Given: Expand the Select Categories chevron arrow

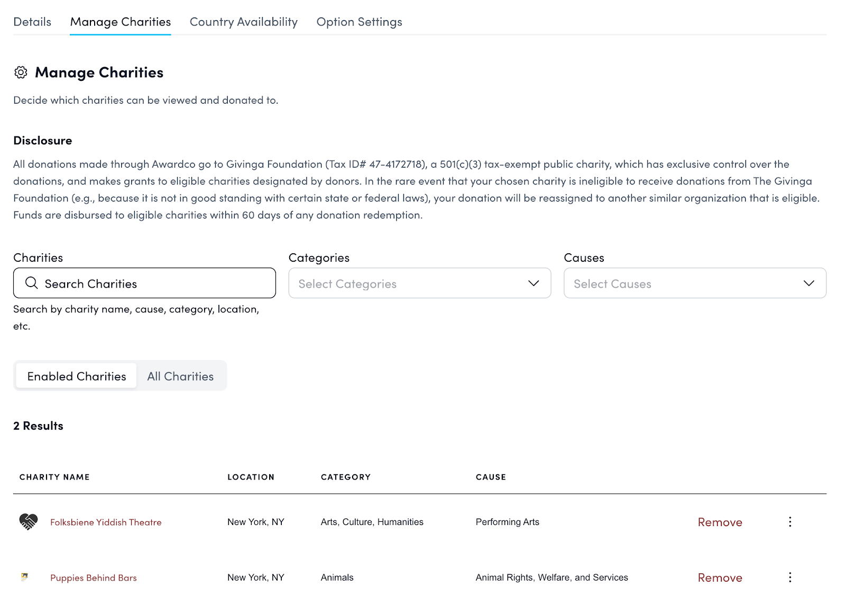Looking at the screenshot, I should [534, 283].
